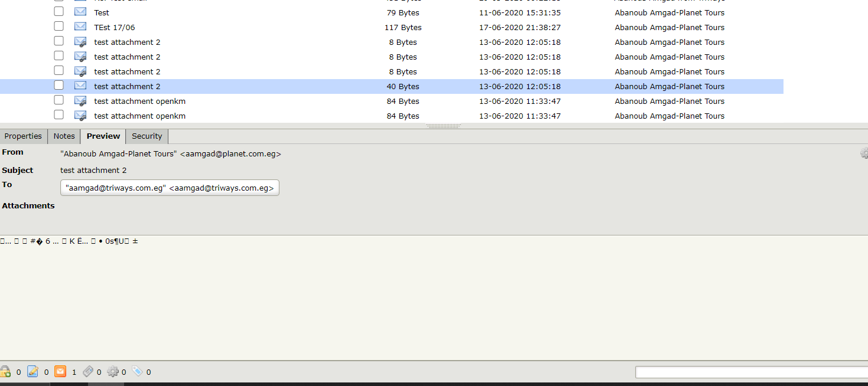Click the padlock icon in the status bar
This screenshot has width=868, height=386.
point(5,372)
